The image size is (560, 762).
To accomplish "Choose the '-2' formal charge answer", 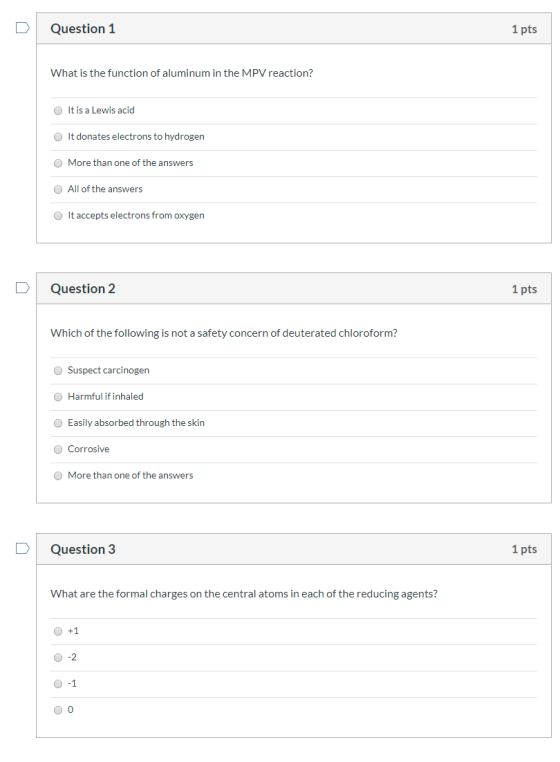I will point(58,657).
